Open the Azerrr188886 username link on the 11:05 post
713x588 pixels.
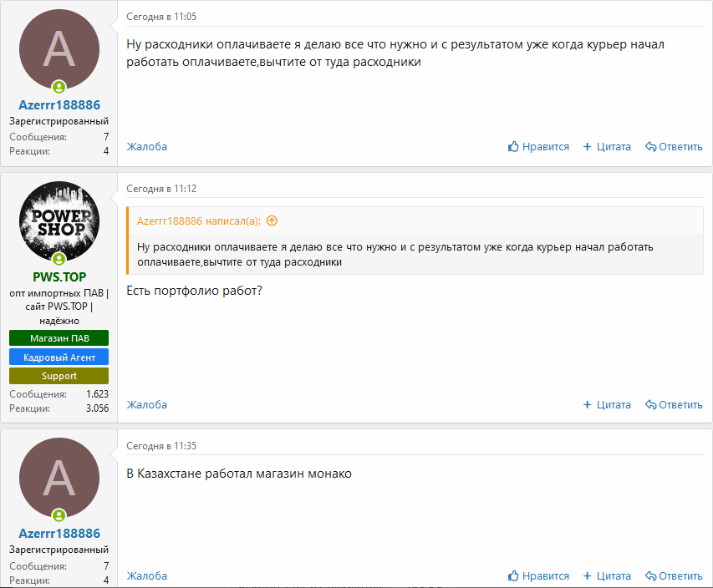click(59, 105)
